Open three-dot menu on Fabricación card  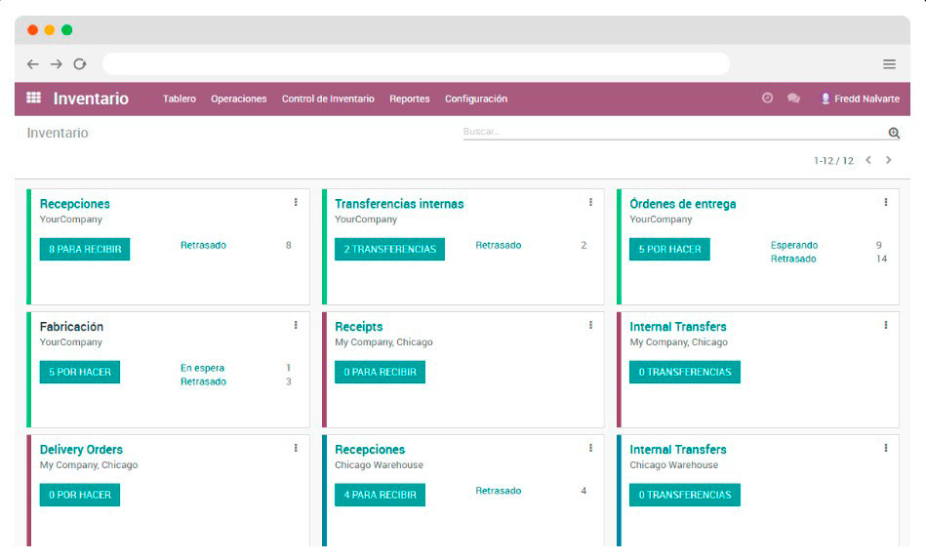[x=296, y=326]
